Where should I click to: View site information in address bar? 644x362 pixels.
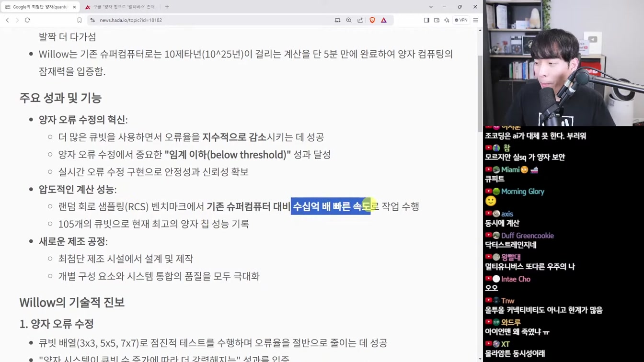tap(92, 20)
